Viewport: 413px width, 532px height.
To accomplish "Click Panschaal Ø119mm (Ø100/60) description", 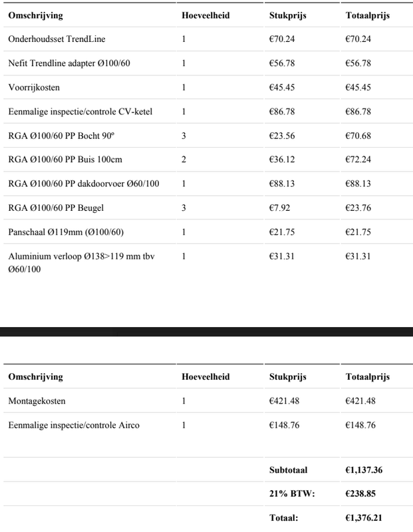I will pos(66,232).
